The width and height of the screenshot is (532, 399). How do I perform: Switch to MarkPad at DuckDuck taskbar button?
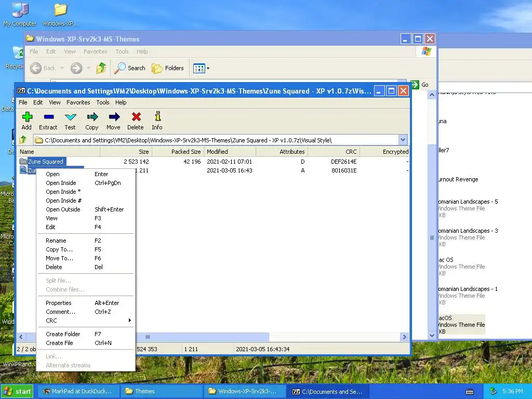coord(78,391)
